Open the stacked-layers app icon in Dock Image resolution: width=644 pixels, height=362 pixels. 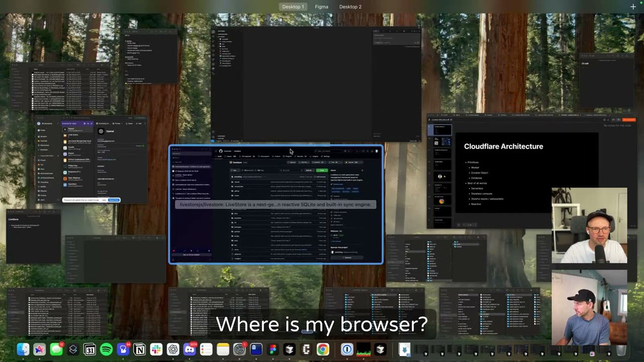click(x=73, y=349)
